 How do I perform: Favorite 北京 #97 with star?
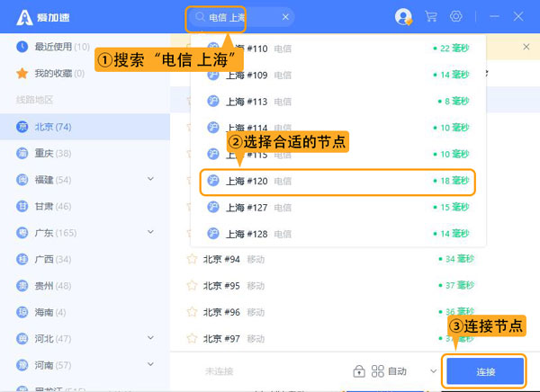(192, 338)
